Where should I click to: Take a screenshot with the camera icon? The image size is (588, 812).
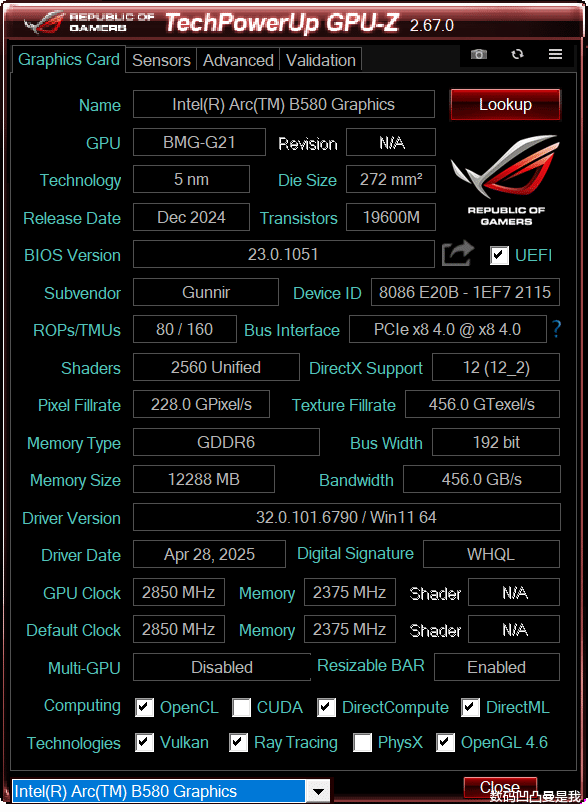[479, 54]
